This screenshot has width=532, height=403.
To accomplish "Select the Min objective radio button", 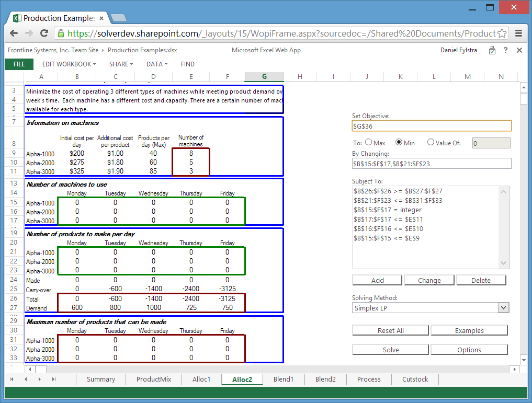I will pos(399,142).
